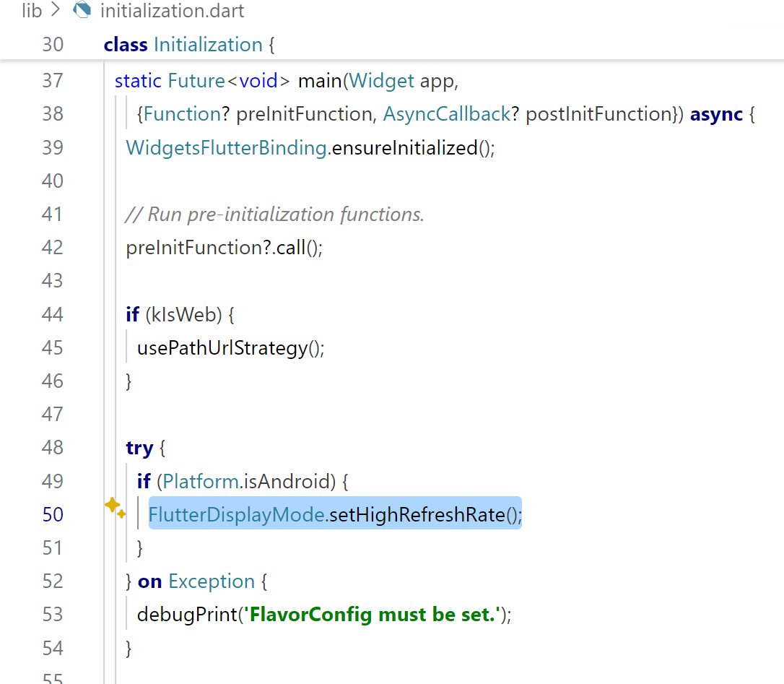Click the closing brace on line 54
784x684 pixels.
[x=129, y=648]
